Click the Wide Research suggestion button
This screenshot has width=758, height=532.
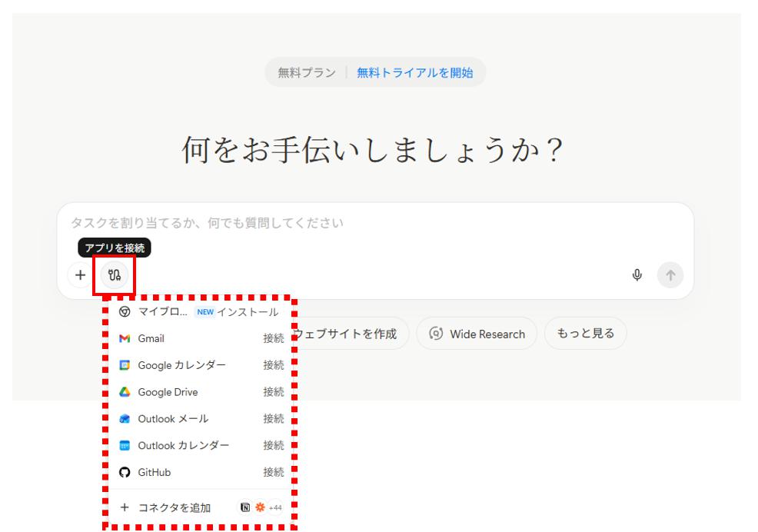(477, 333)
